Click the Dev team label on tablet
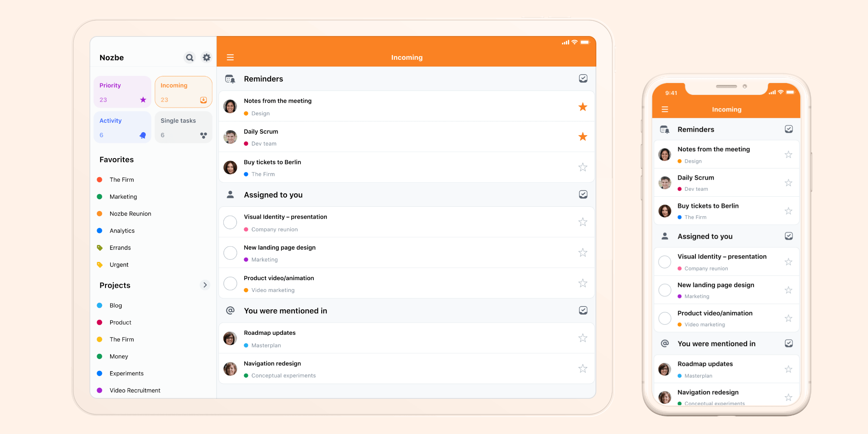868x434 pixels. [264, 144]
